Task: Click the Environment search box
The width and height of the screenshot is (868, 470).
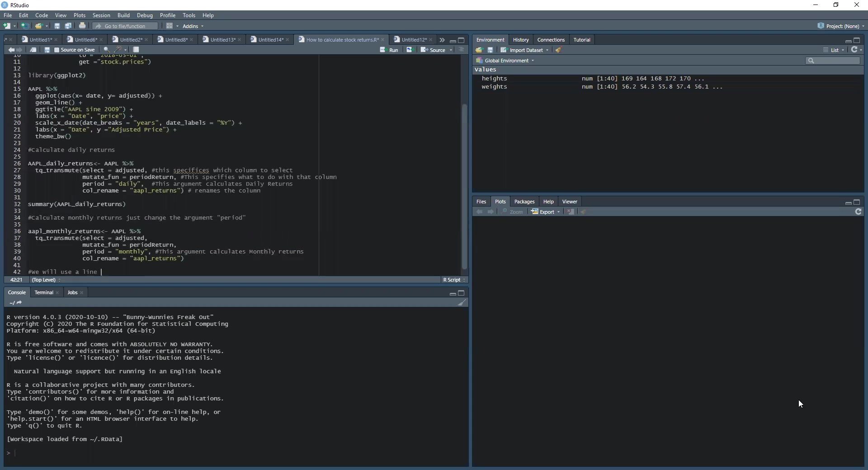Action: [x=833, y=61]
